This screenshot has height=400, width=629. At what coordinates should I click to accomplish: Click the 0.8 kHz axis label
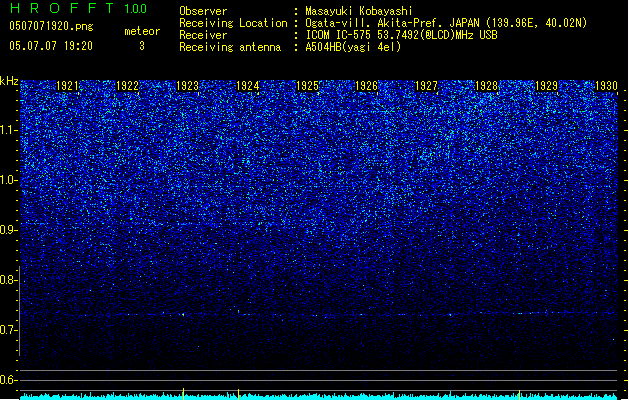[8, 280]
